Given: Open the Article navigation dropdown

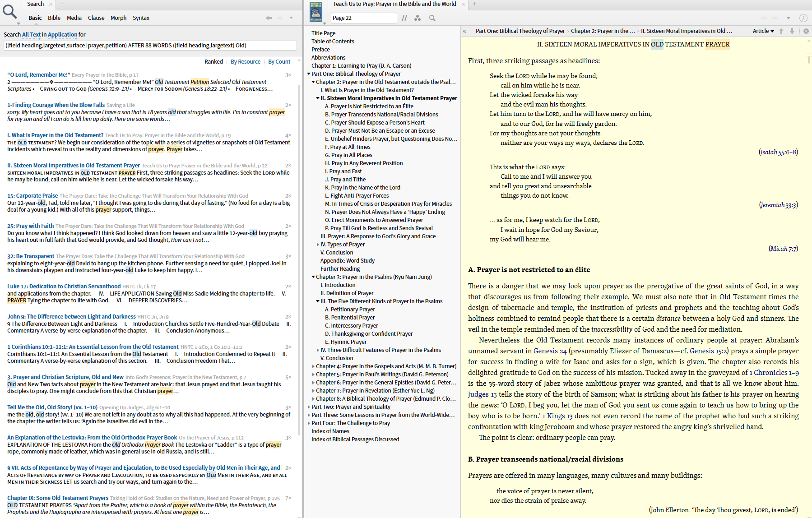Looking at the screenshot, I should pos(763,31).
